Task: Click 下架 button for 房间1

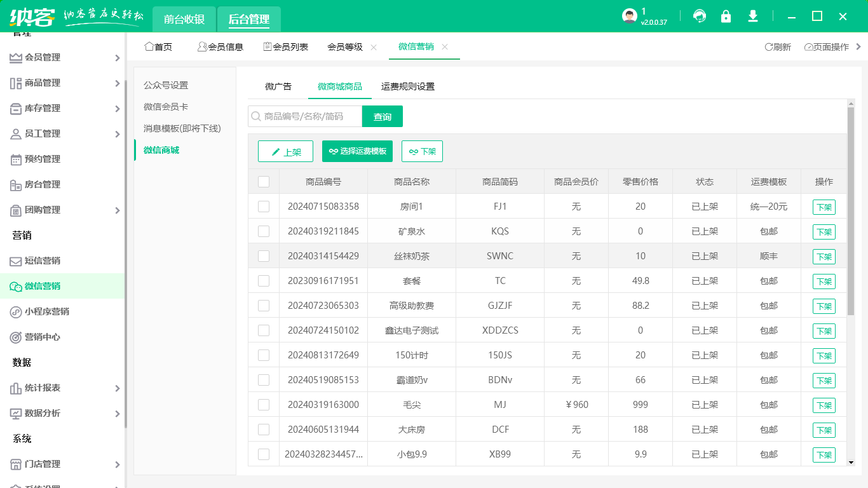Action: 823,207
